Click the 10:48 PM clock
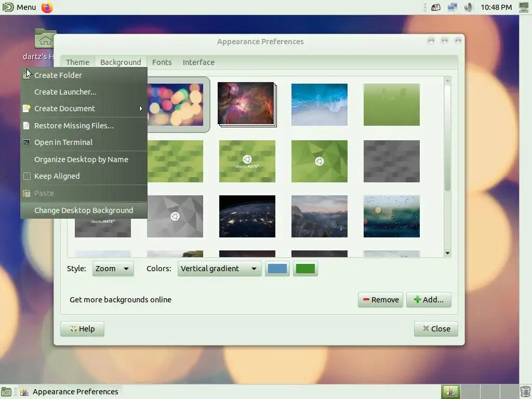 pos(496,7)
